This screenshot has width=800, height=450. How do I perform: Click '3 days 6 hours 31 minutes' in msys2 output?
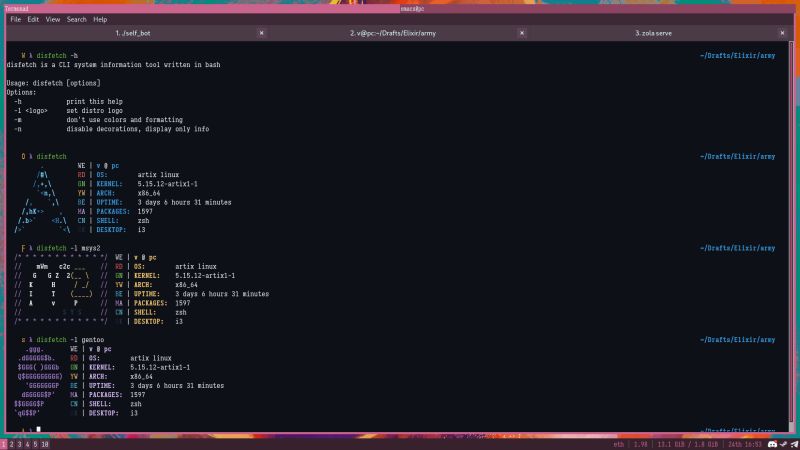click(x=222, y=294)
